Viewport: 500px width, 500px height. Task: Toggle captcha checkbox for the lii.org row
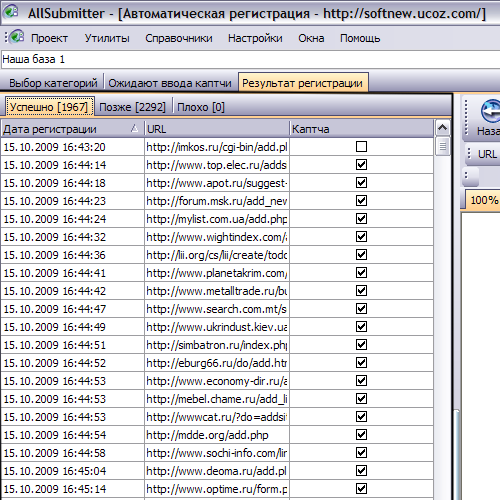click(361, 255)
